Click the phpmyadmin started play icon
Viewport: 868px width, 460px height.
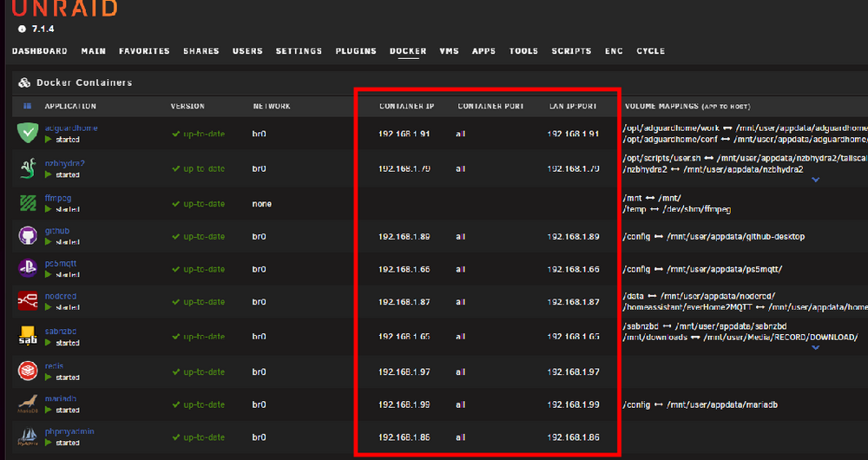tap(49, 443)
